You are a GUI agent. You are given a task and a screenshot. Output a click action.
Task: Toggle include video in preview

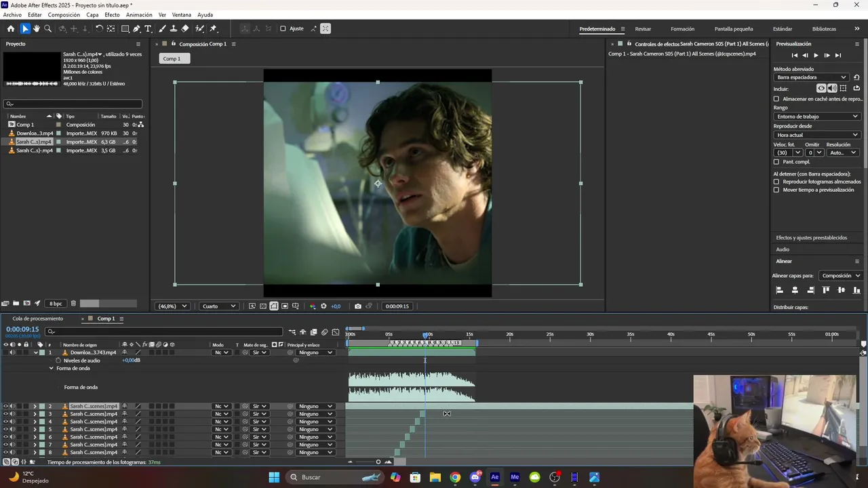point(821,88)
